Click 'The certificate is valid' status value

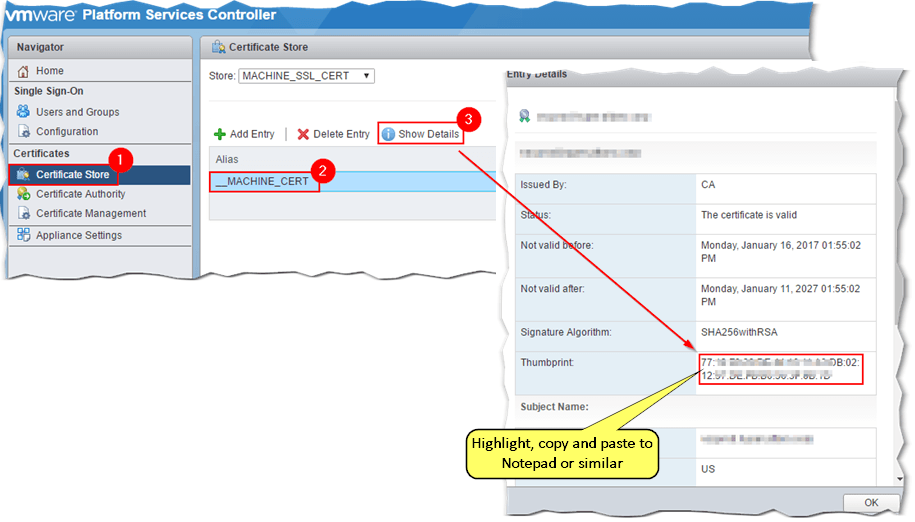(x=749, y=215)
